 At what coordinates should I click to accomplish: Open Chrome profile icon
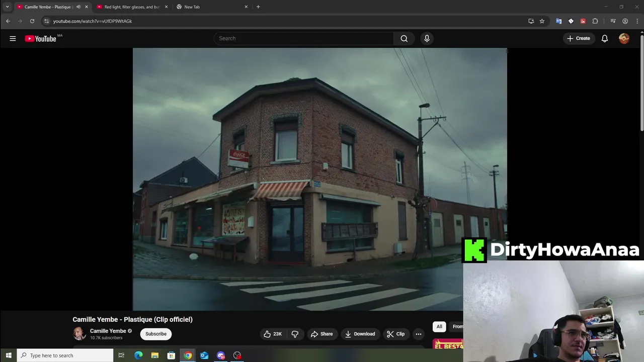[x=625, y=21]
